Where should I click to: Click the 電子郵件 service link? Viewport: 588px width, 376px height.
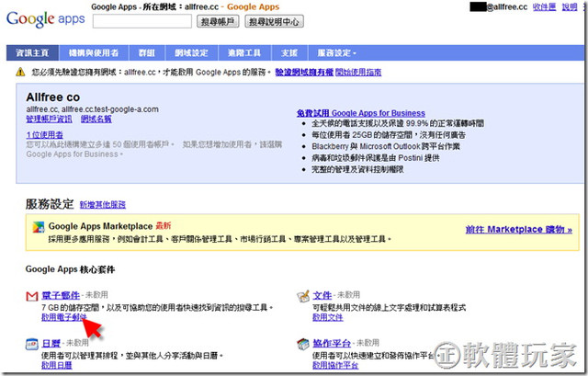(x=61, y=295)
